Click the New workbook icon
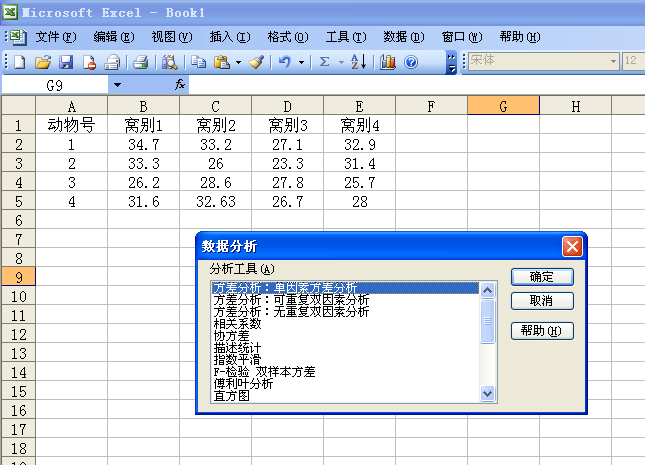Screen dimensions: 645x465 tap(19, 63)
